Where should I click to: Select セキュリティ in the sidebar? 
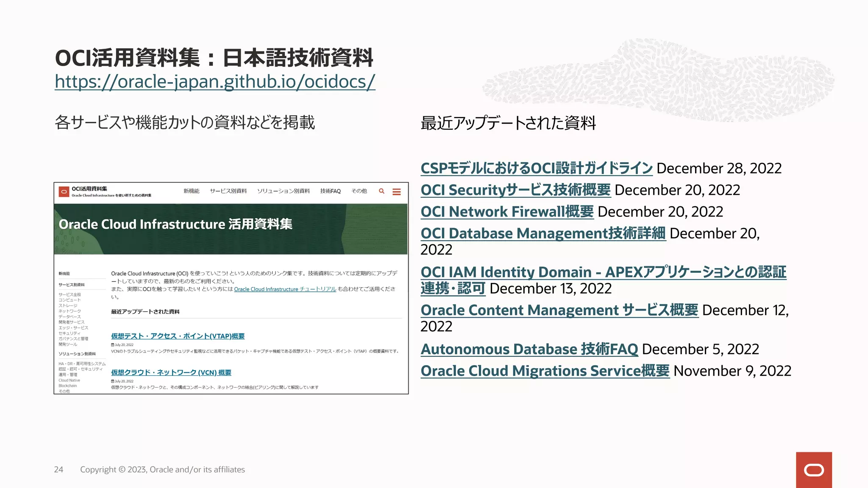click(70, 333)
